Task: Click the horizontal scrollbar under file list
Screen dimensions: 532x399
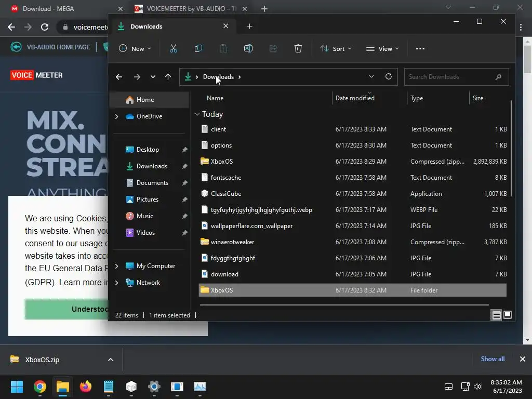Action: click(344, 305)
